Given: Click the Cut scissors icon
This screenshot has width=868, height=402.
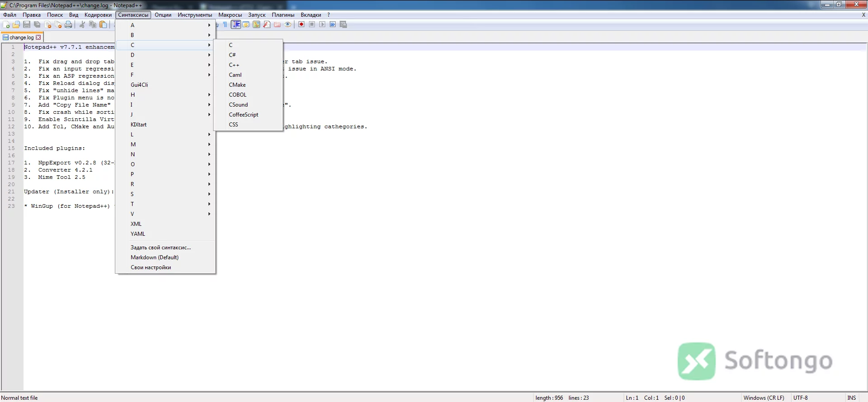Looking at the screenshot, I should point(82,25).
